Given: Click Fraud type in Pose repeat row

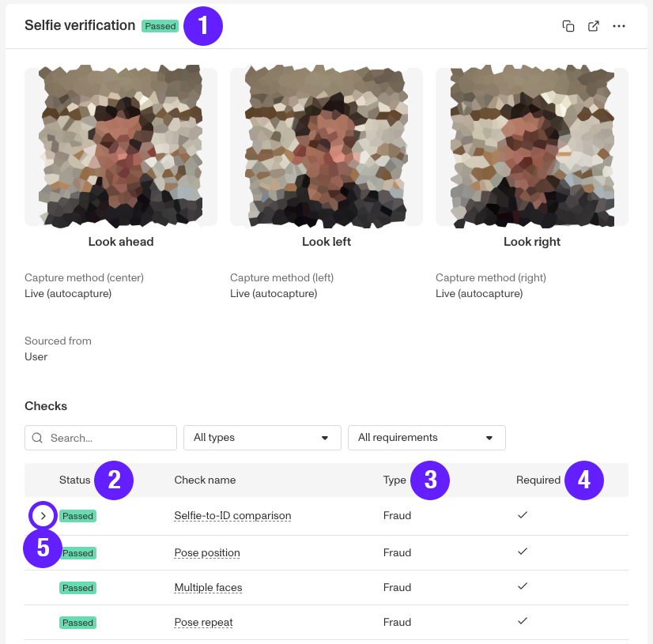Looking at the screenshot, I should click(397, 622).
